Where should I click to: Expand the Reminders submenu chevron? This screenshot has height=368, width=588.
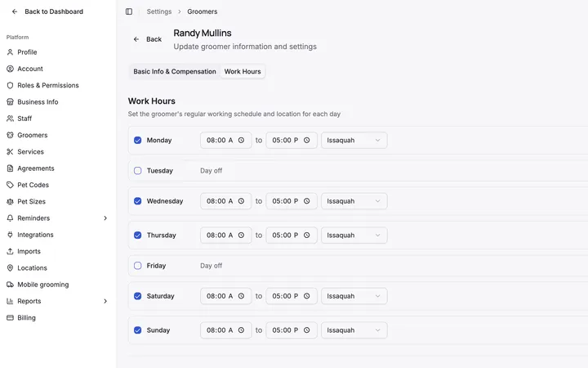coord(105,218)
